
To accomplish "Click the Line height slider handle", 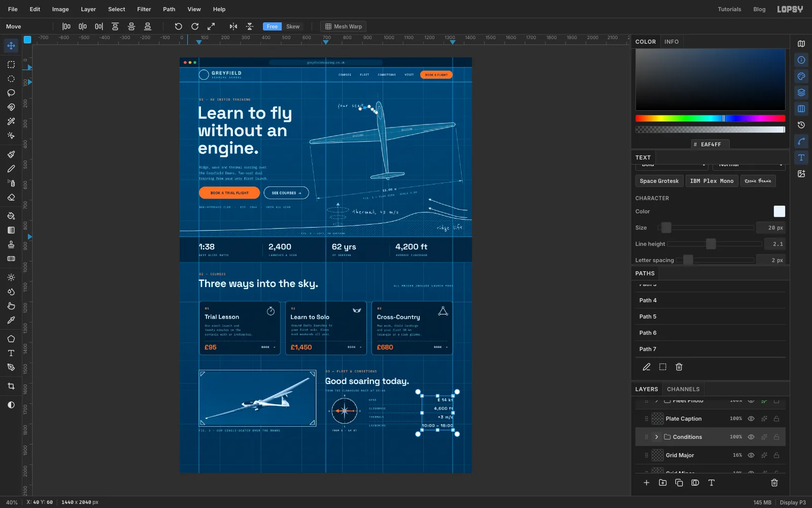I will (x=711, y=244).
